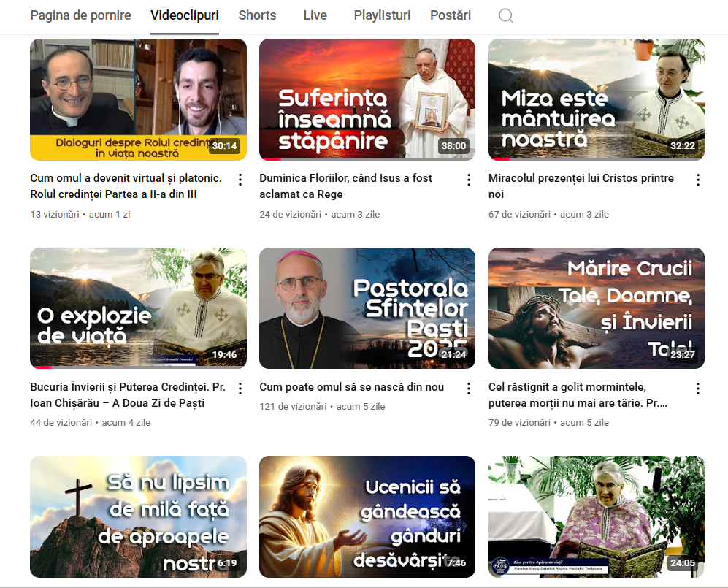Open the Playlisturi tab
Screen dimensions: 728x588
pos(382,15)
